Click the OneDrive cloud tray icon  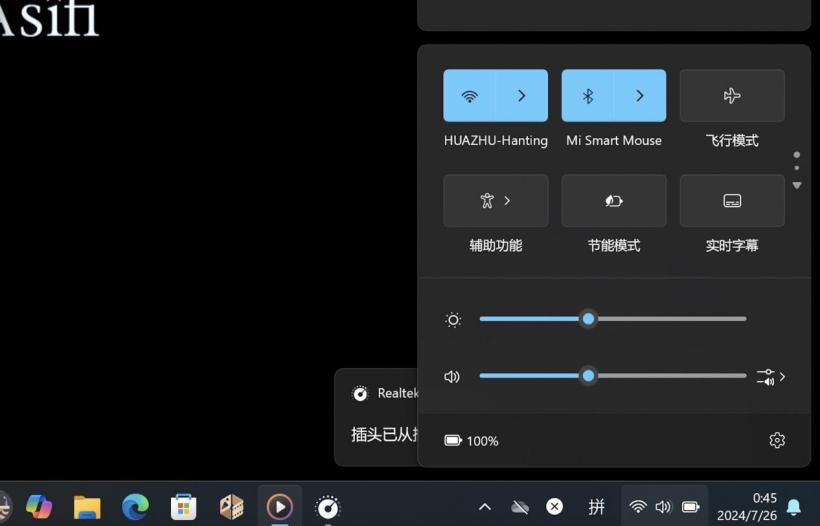tap(520, 507)
